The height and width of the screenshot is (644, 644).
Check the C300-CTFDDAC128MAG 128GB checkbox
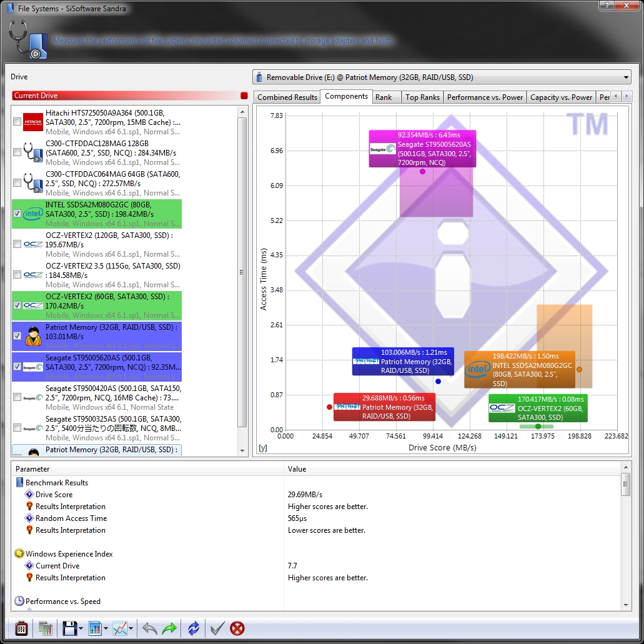[17, 152]
